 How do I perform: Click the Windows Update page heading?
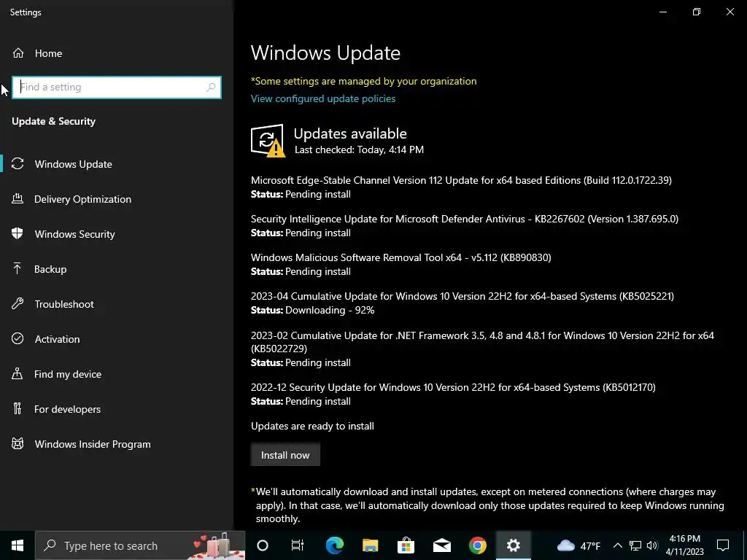coord(325,52)
